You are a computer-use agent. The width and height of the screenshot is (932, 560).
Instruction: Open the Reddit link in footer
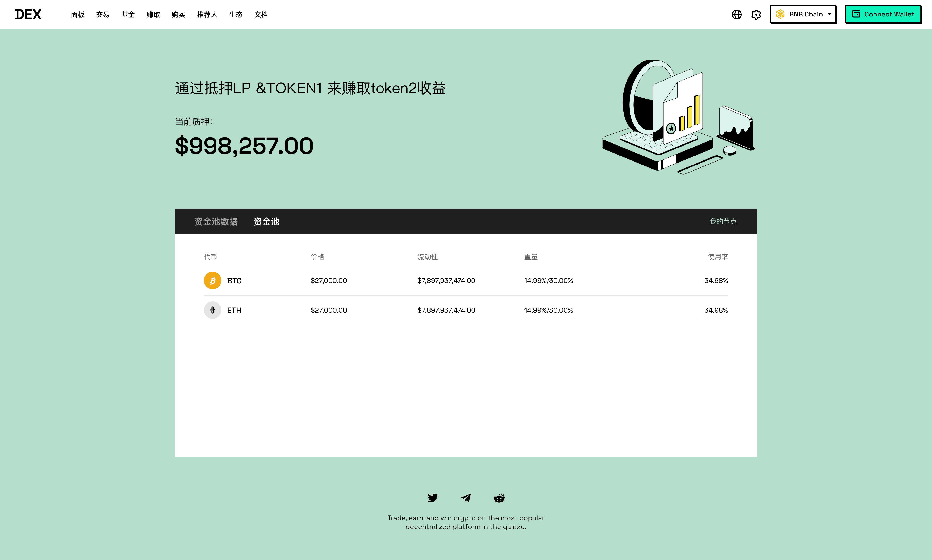pos(499,498)
